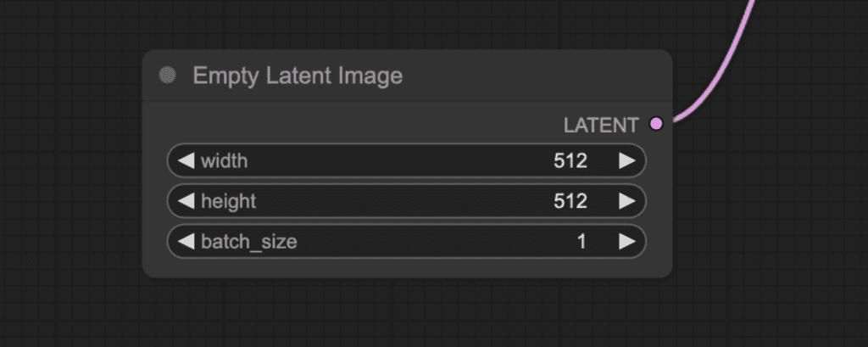
Task: Click node header area right of title
Action: tap(542, 76)
